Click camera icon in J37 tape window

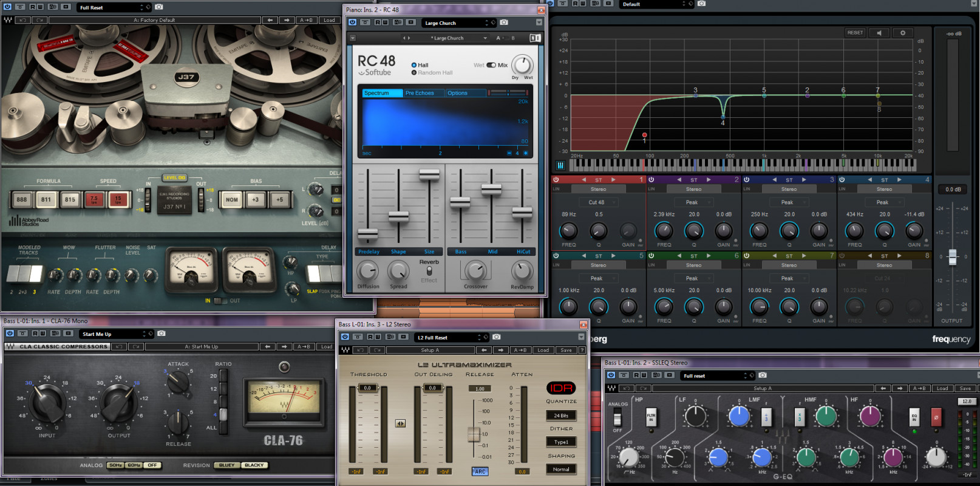coord(159,7)
